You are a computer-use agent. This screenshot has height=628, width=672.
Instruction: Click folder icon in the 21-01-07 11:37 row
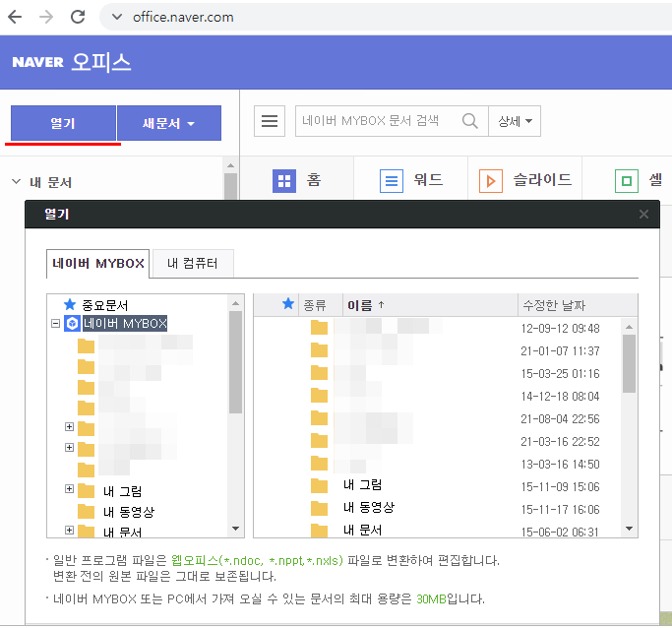(319, 350)
